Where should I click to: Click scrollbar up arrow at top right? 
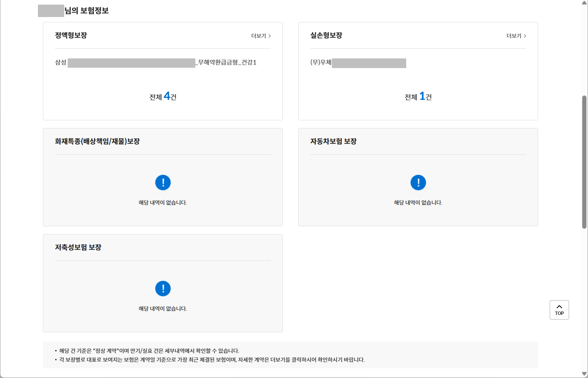[584, 3]
